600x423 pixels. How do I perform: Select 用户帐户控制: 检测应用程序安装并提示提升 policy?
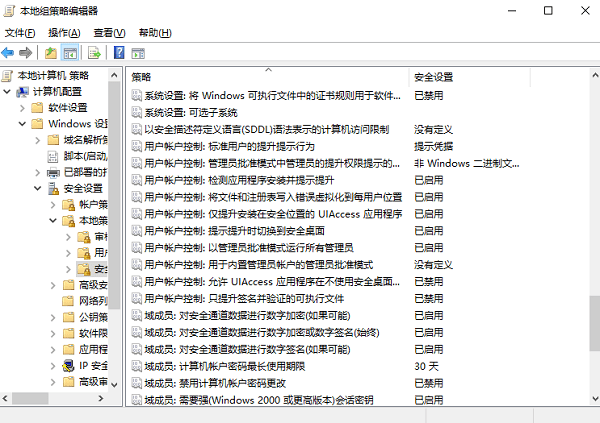239,180
